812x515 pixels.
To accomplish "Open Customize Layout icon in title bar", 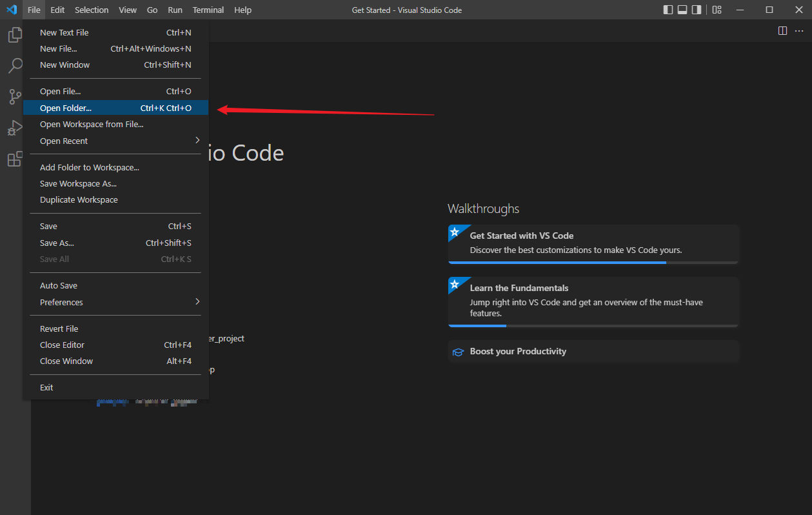I will point(717,10).
